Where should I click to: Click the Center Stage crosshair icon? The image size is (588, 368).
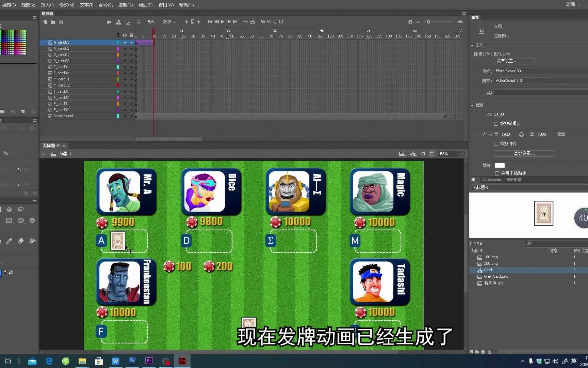point(423,154)
